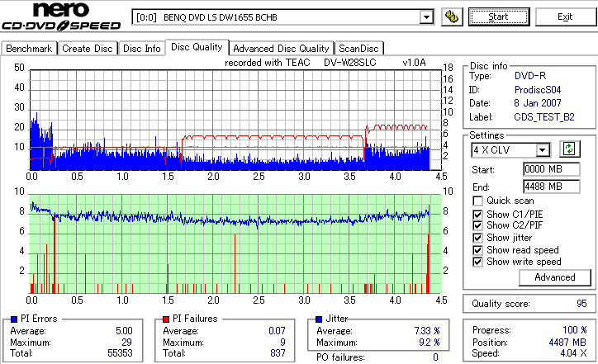Screen dimensions: 598x364
Task: Disable the Show jitter checkbox
Action: [477, 238]
